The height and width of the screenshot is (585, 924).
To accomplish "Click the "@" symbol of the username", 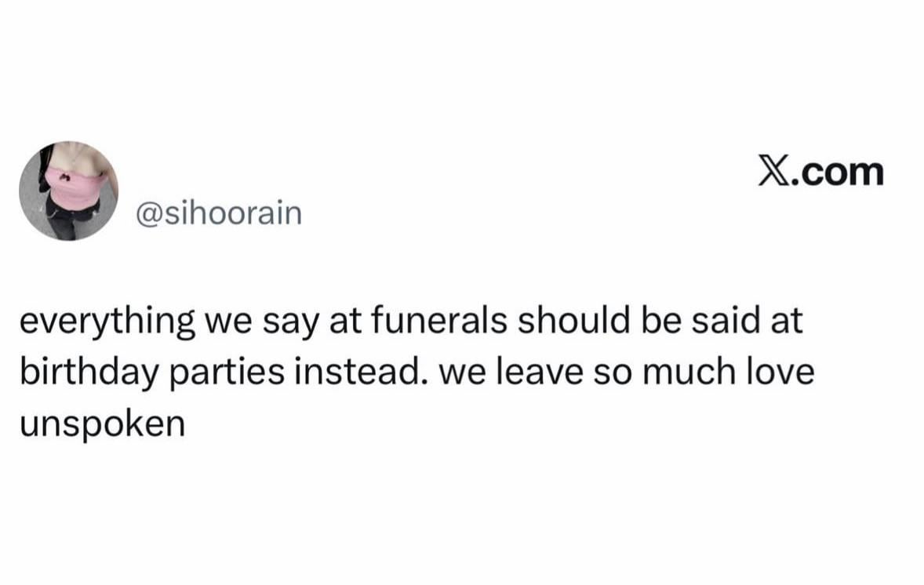I will [148, 213].
